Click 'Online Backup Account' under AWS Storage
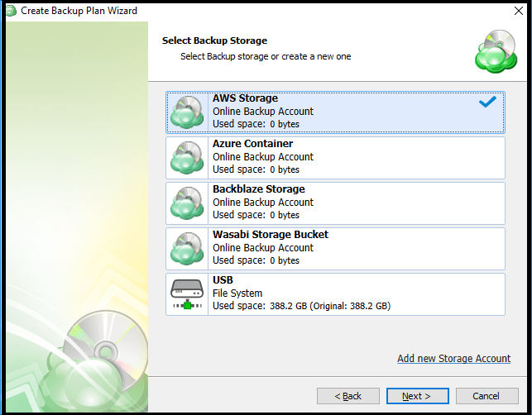Viewport: 532px width, 415px height. pyautogui.click(x=263, y=112)
